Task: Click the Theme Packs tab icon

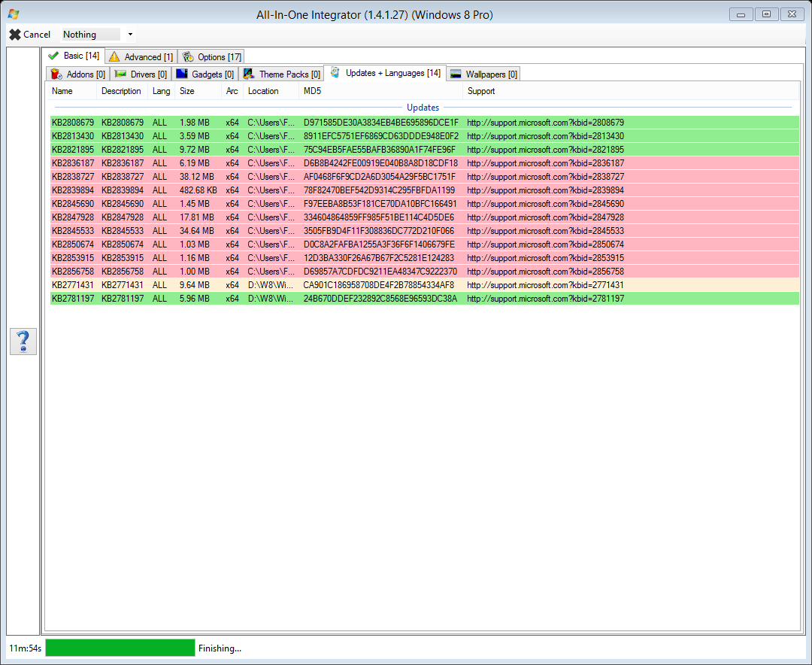Action: (x=249, y=74)
